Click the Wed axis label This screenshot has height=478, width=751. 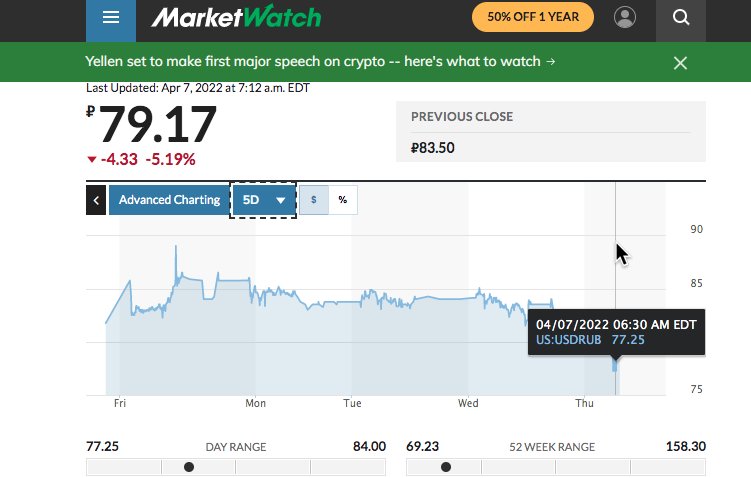(x=468, y=403)
